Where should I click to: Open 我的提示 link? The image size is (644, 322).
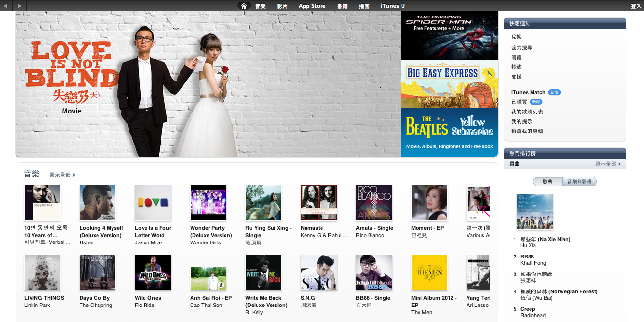(522, 121)
